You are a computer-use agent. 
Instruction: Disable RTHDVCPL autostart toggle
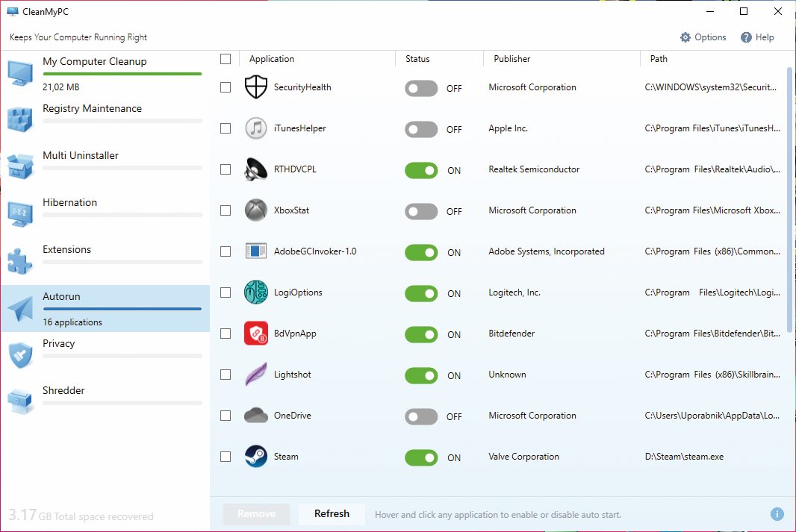click(421, 170)
